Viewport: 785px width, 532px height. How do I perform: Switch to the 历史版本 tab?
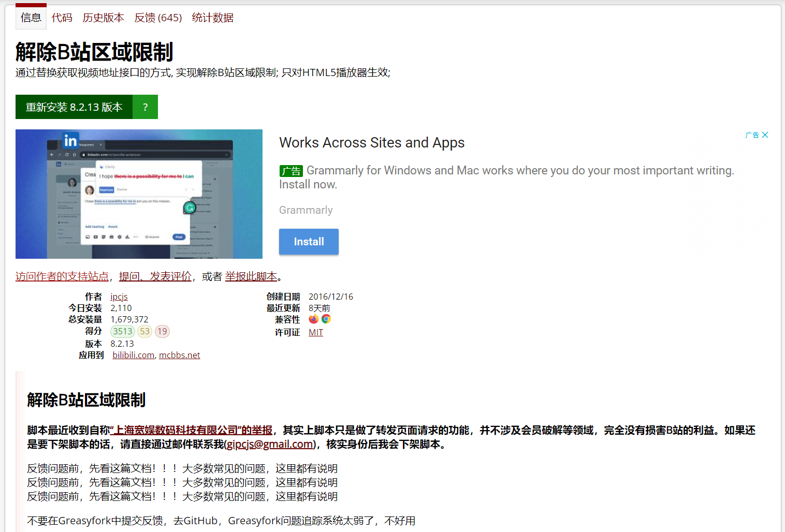pos(103,18)
